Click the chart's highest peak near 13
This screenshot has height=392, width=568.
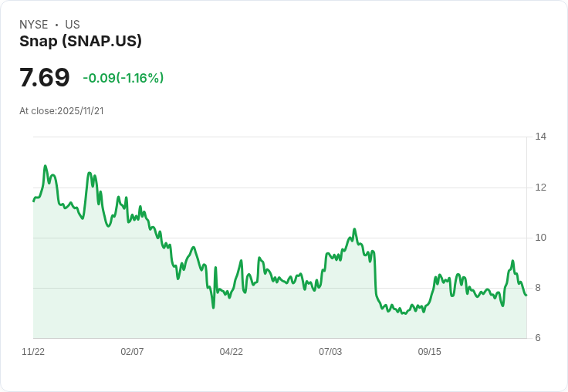(x=46, y=166)
